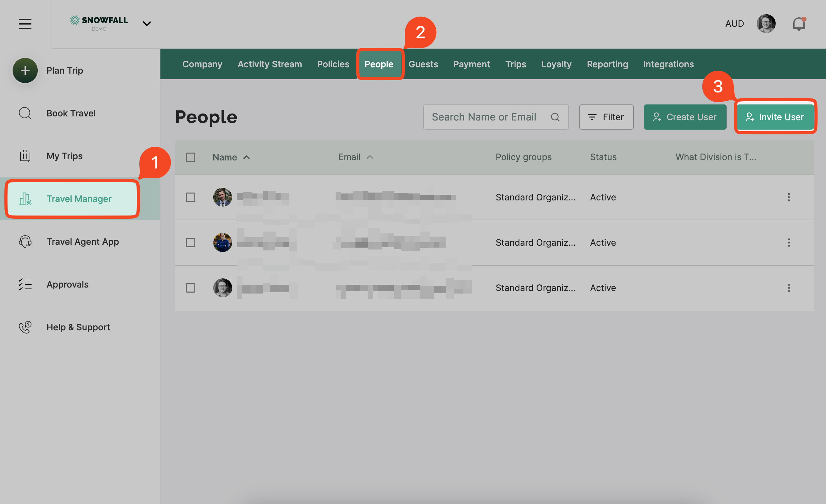Click Standard Organiz... in second row
Image resolution: width=826 pixels, height=504 pixels.
click(535, 243)
